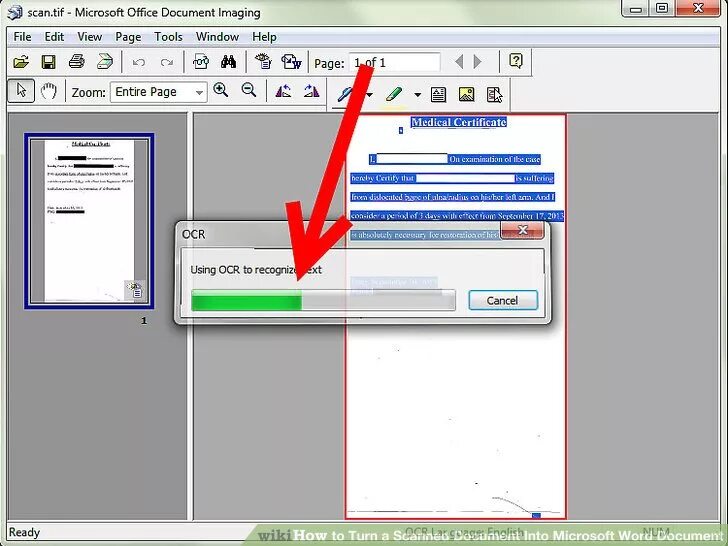Click the binoculars Find icon

pos(228,62)
